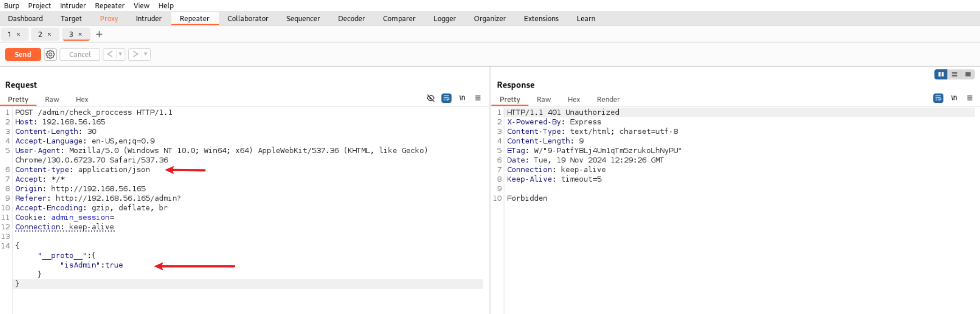This screenshot has height=314, width=980.
Task: Show the Render tab of the Response
Action: (608, 99)
